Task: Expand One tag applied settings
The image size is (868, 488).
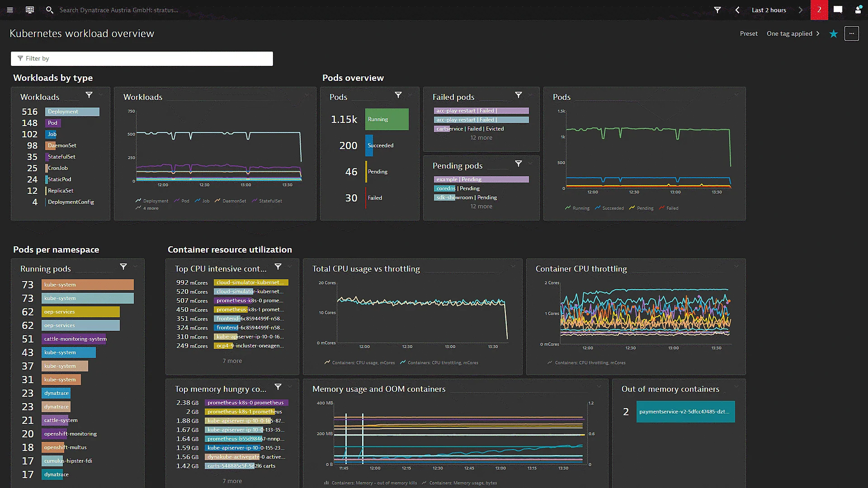Action: pos(793,33)
